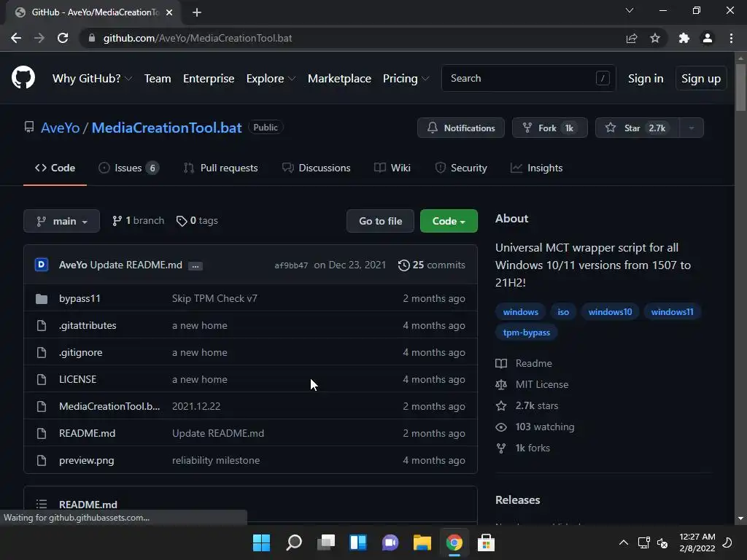Click the GitHub octocat logo

(x=23, y=78)
